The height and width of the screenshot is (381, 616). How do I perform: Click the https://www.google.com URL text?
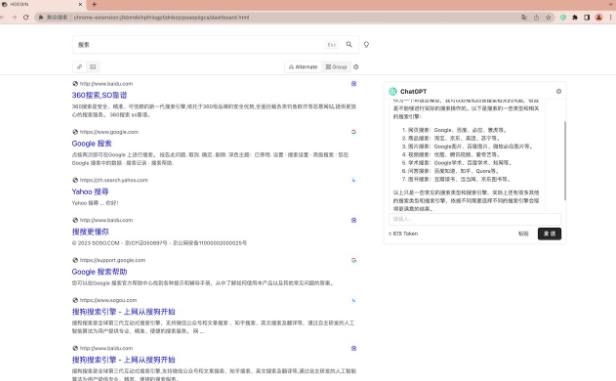(109, 132)
